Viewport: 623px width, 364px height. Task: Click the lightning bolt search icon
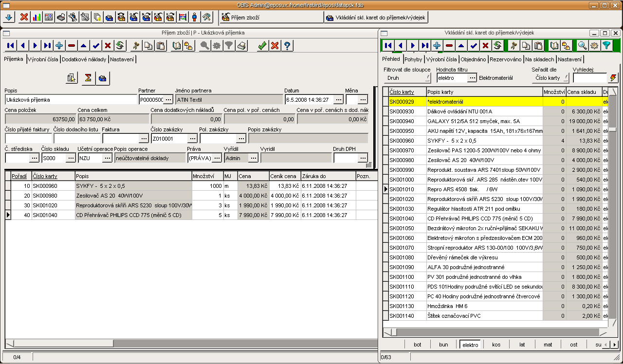point(612,78)
